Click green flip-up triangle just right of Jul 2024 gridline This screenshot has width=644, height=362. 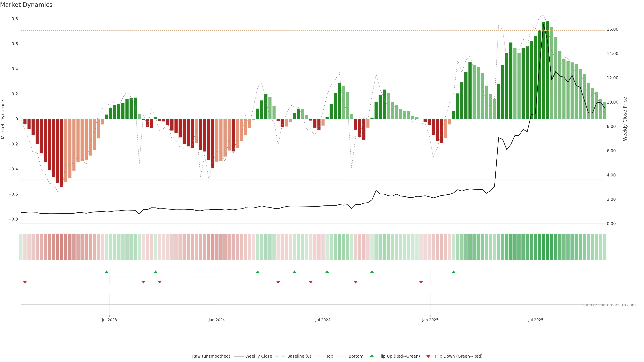pyautogui.click(x=327, y=272)
